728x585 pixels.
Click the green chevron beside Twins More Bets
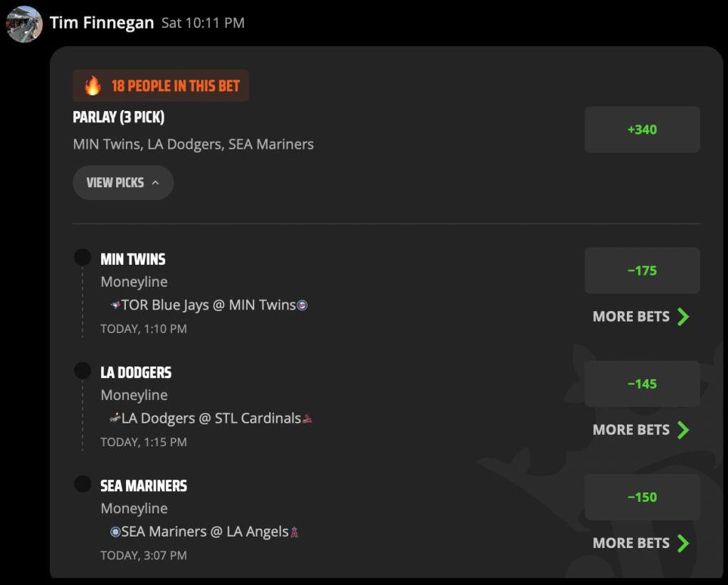tap(683, 317)
